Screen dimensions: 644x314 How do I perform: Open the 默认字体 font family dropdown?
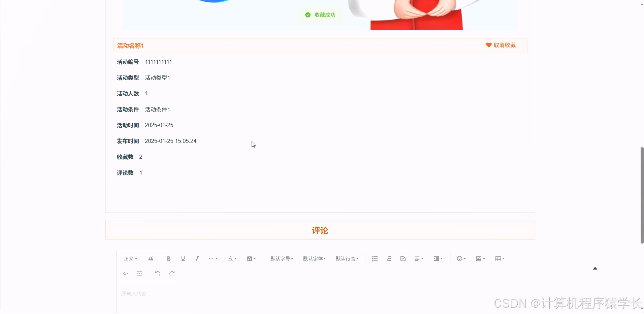click(x=314, y=258)
